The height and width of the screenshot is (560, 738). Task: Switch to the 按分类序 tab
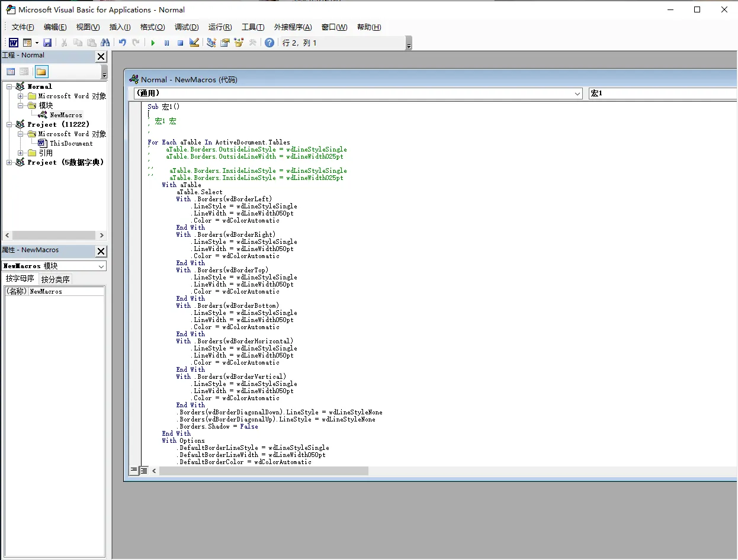[x=56, y=279]
